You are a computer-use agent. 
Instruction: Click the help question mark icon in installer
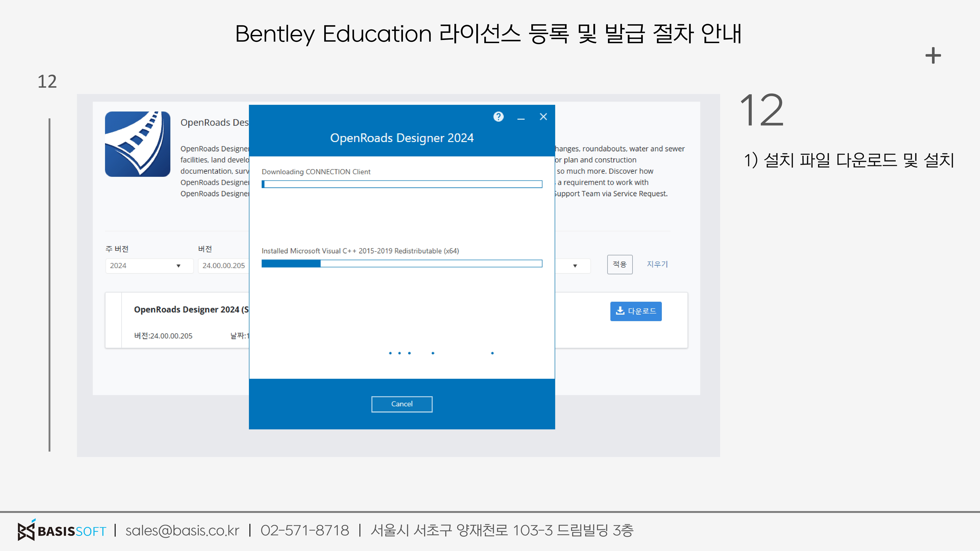click(x=498, y=117)
